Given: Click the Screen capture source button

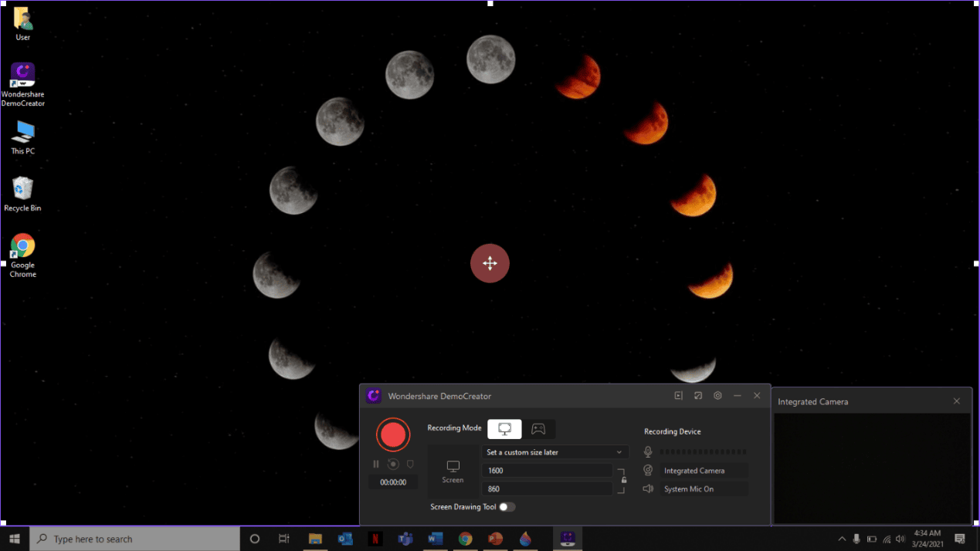Looking at the screenshot, I should tap(453, 471).
